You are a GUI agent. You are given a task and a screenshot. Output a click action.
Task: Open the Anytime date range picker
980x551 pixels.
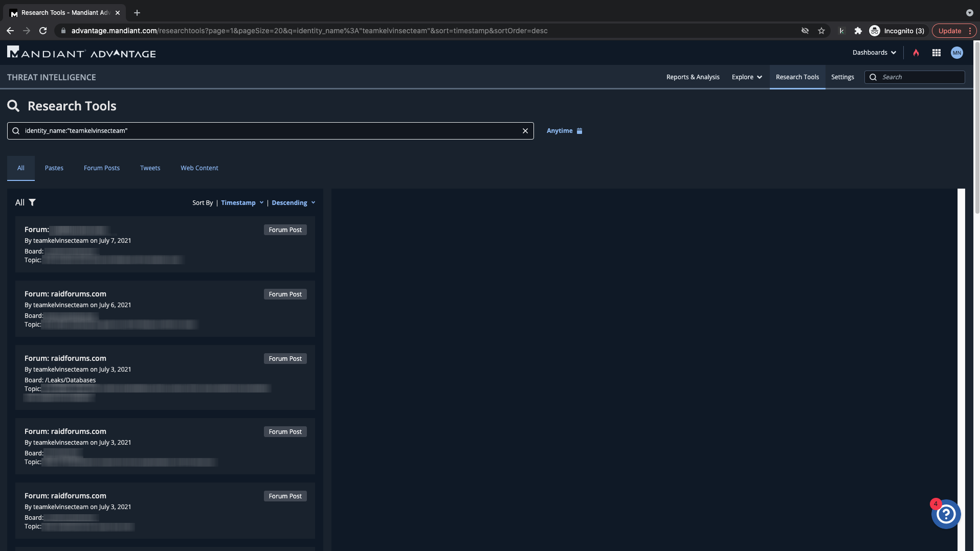[x=564, y=131]
